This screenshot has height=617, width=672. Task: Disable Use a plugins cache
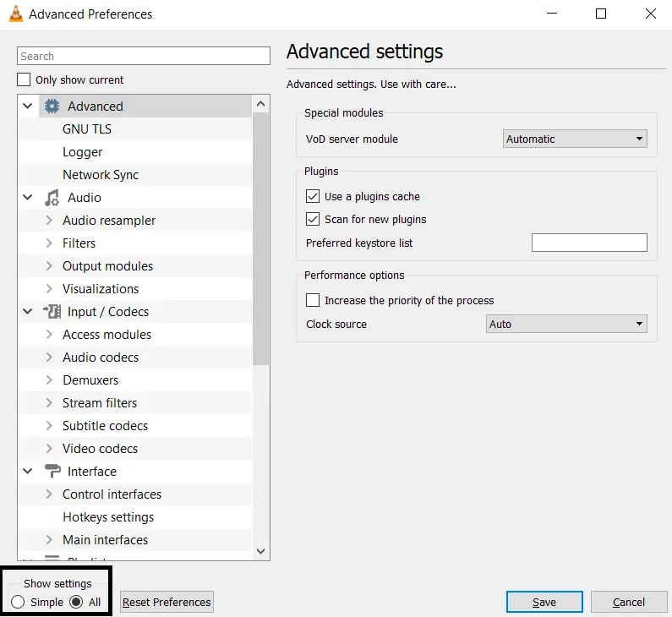[313, 196]
